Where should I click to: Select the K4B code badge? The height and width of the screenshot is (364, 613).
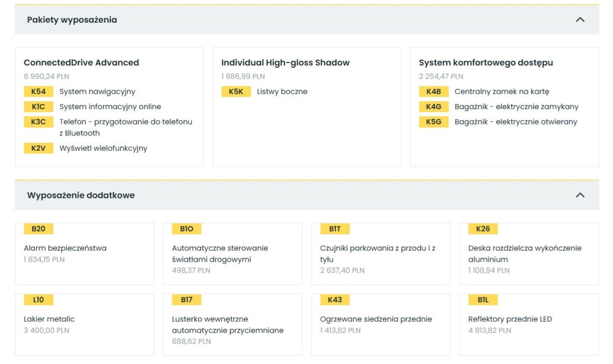(x=433, y=91)
